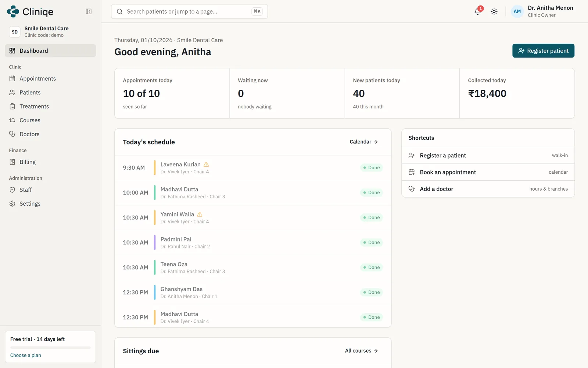This screenshot has height=368, width=588.
Task: Click the AM user avatar
Action: tap(517, 11)
